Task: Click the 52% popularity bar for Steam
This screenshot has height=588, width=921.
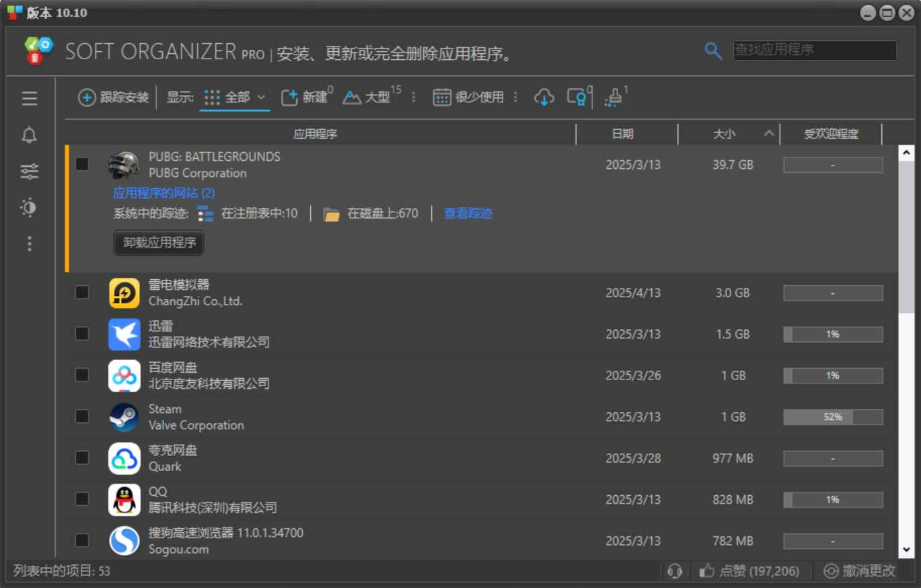Action: [833, 417]
